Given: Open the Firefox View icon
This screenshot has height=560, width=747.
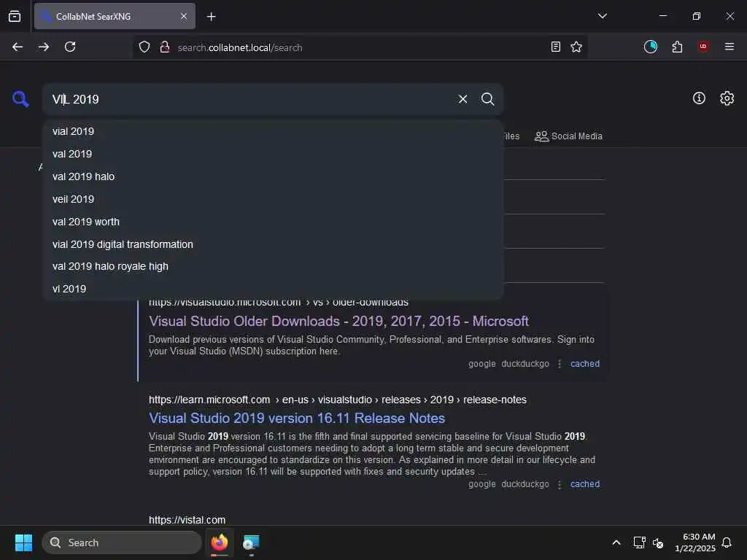Looking at the screenshot, I should (x=15, y=16).
